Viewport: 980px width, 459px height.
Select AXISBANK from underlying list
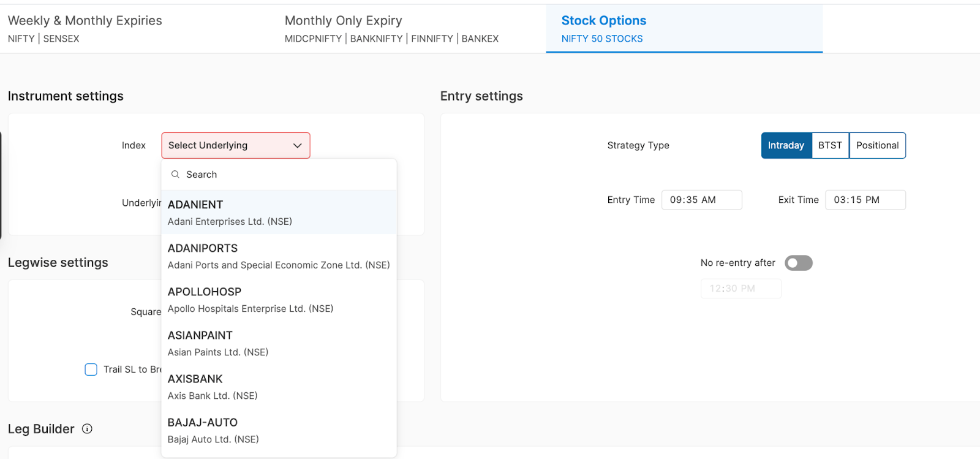[279, 386]
